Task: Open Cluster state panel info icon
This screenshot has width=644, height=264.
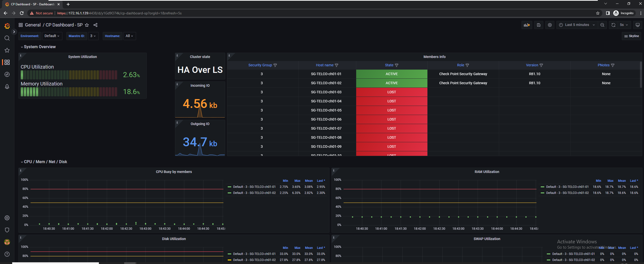Action: [177, 55]
